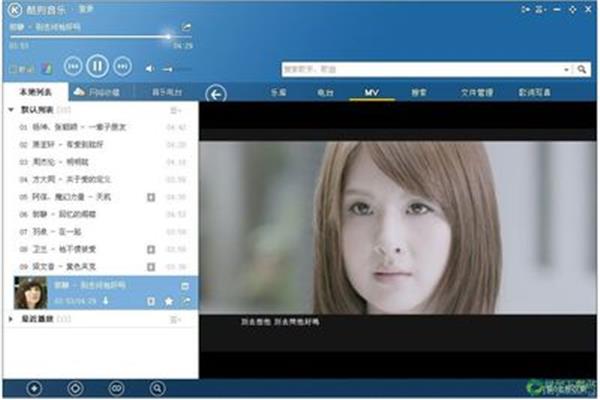Collapse the 默认列表 playlist group

click(x=11, y=110)
